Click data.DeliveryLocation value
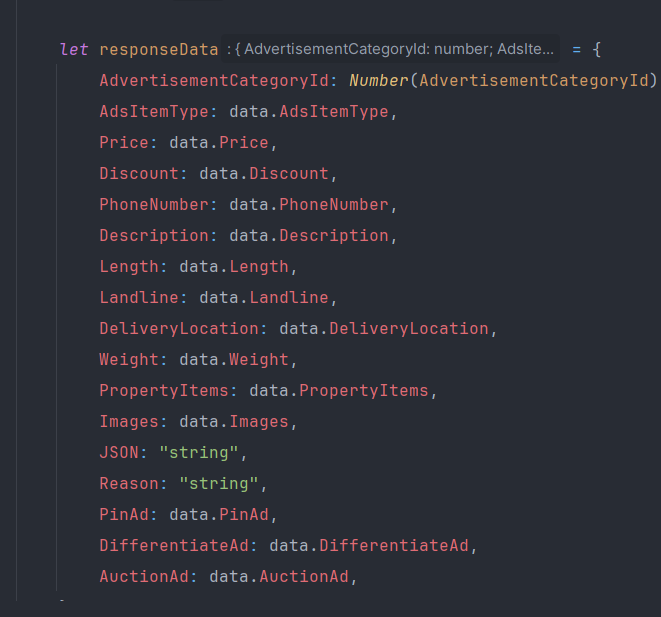This screenshot has height=617, width=661. [384, 329]
